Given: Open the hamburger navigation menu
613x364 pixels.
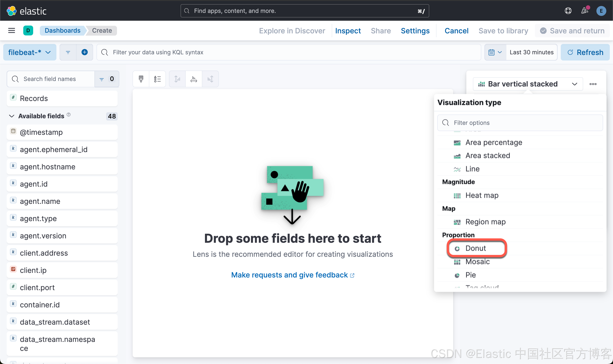Looking at the screenshot, I should click(12, 30).
